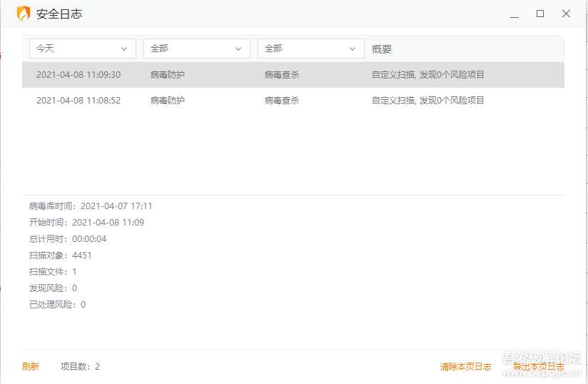Click the 发现风险 detail line

pyautogui.click(x=53, y=288)
